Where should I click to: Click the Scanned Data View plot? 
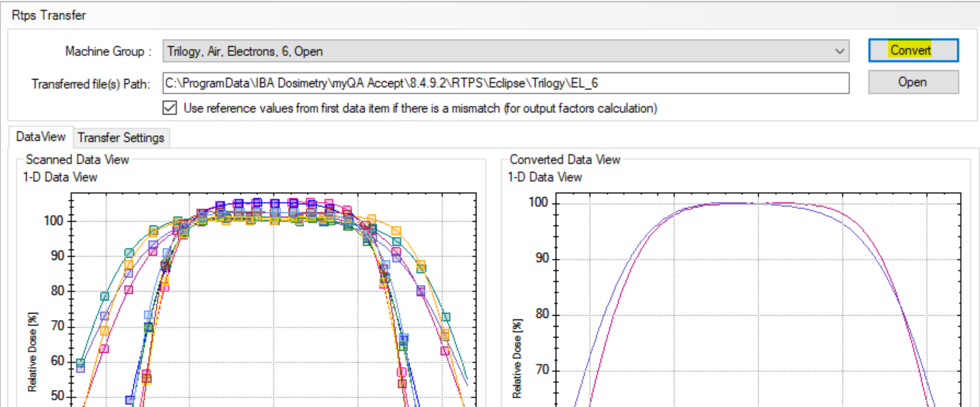(x=274, y=300)
